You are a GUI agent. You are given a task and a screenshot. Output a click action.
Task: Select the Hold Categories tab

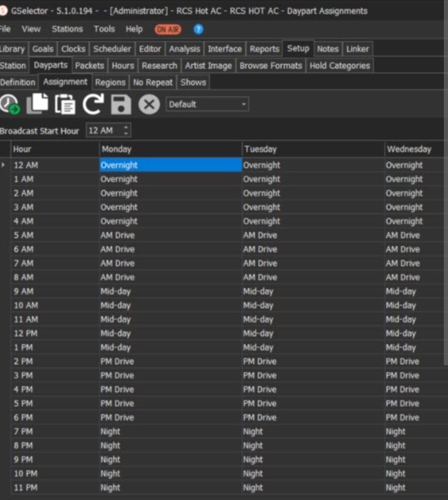pos(340,66)
